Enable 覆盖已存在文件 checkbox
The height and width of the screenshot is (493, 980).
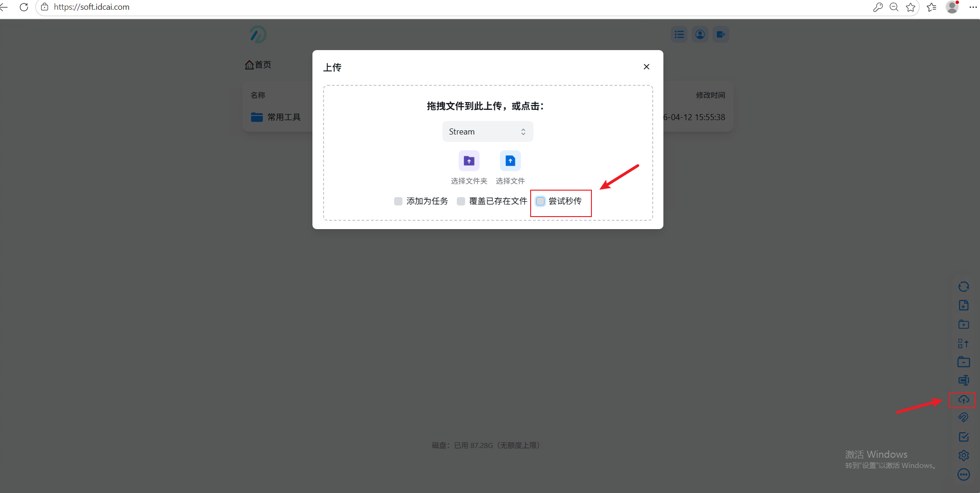tap(461, 201)
